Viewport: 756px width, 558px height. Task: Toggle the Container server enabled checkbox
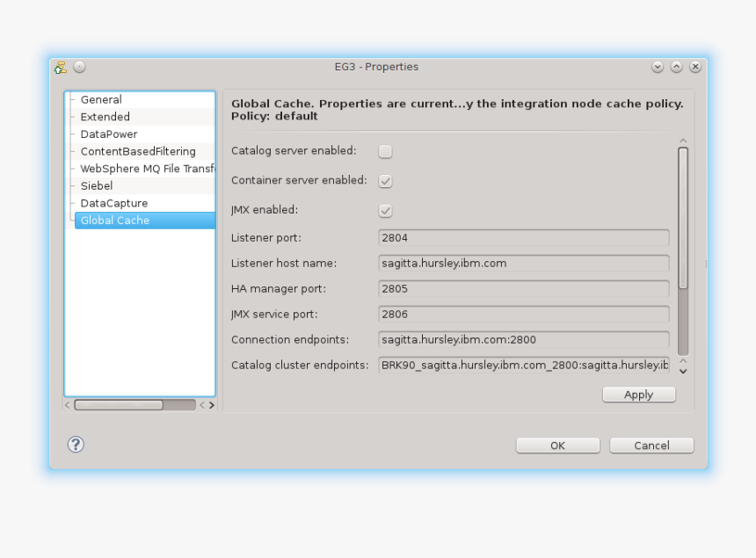click(x=385, y=181)
